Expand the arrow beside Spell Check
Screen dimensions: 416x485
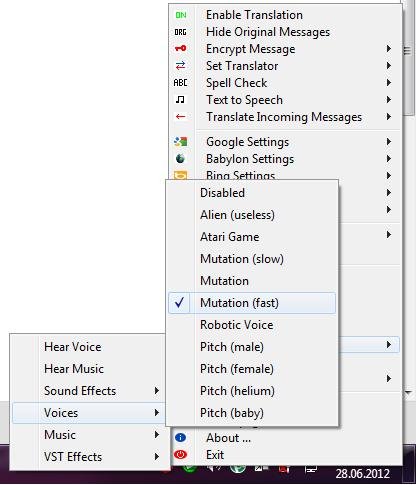(x=389, y=82)
